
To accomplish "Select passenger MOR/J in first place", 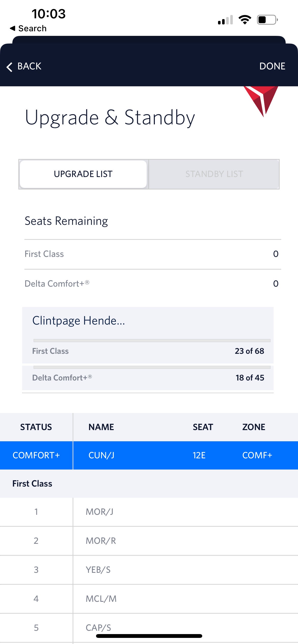I will click(x=149, y=512).
